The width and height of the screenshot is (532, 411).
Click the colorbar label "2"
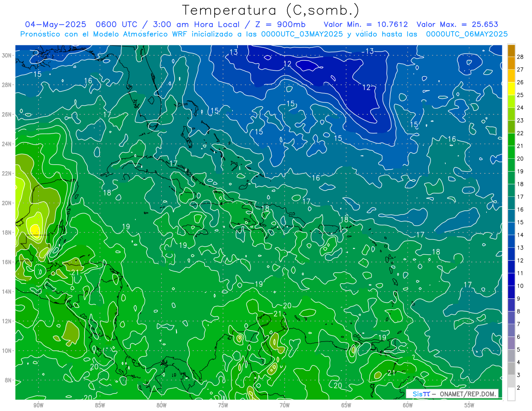[519, 388]
